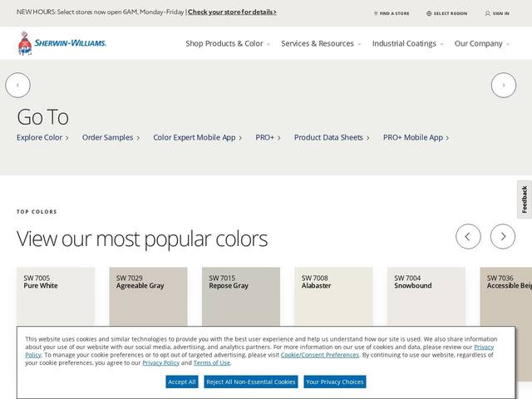Click the 'Go To' heading
This screenshot has width=532, height=399.
[x=42, y=116]
